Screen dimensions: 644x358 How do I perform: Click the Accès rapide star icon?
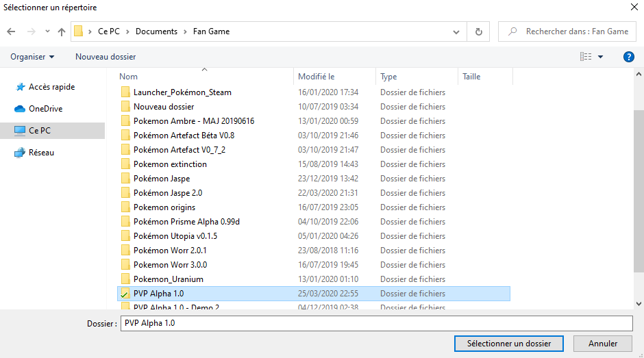20,87
